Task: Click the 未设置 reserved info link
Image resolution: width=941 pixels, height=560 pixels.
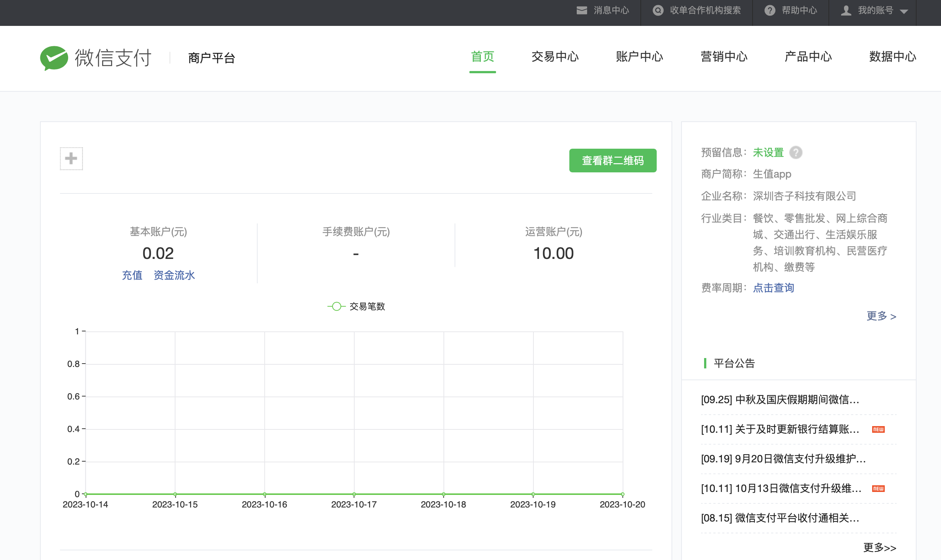Action: (768, 152)
